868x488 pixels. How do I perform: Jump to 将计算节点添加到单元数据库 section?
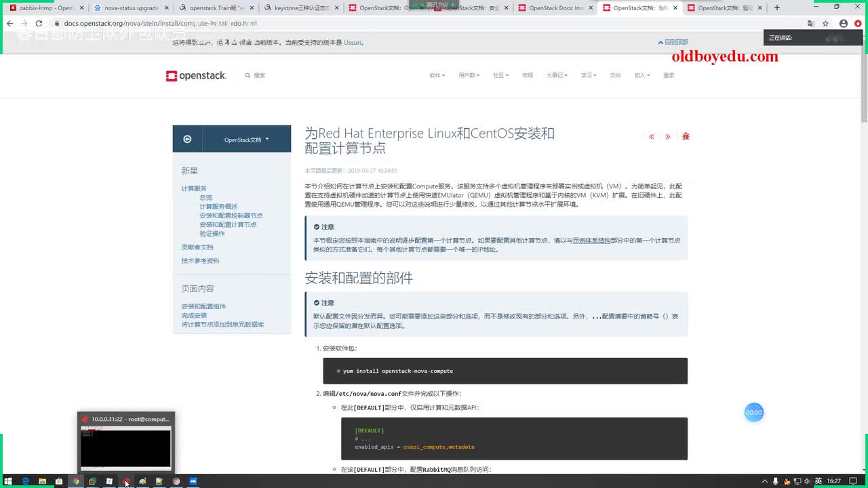pyautogui.click(x=222, y=325)
